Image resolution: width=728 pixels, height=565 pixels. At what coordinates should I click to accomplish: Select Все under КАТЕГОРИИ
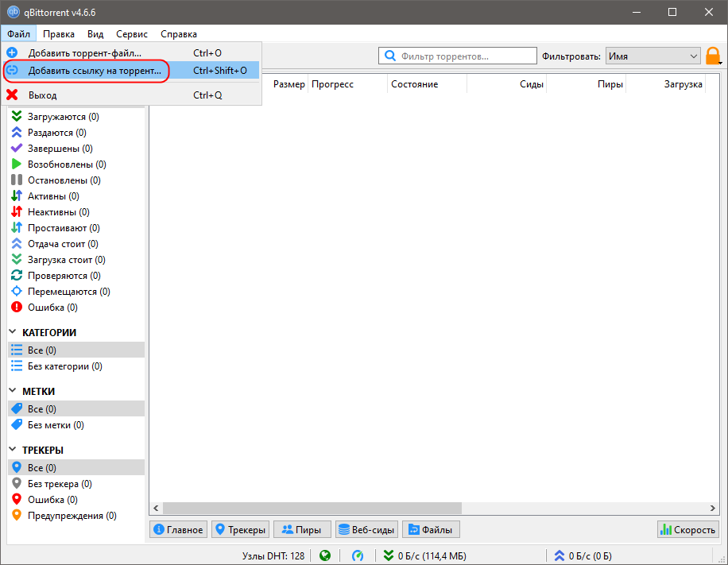pyautogui.click(x=76, y=350)
